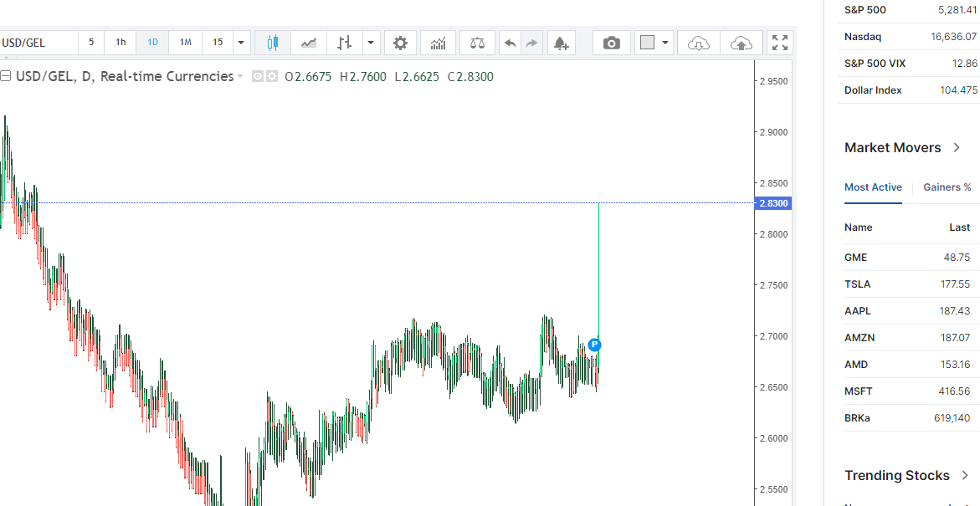The image size is (980, 506).
Task: Open the USD/GEL legend title dropdown
Action: [239, 77]
